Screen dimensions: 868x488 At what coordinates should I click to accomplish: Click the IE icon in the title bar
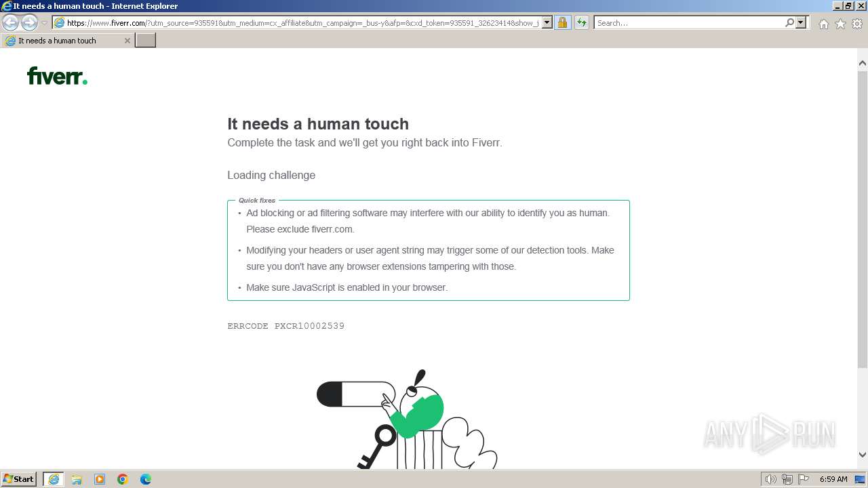point(6,6)
